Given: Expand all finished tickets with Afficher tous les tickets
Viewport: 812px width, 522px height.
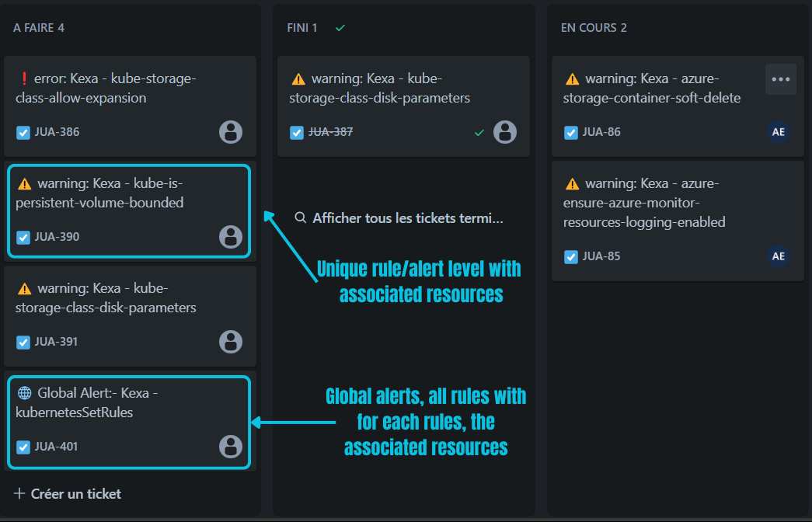Looking at the screenshot, I should point(399,218).
